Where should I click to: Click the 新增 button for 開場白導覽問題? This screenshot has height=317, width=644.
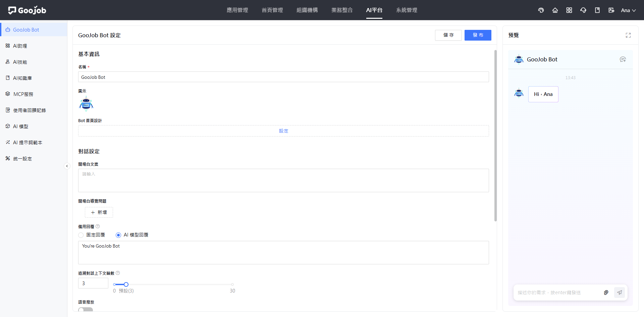pyautogui.click(x=99, y=212)
